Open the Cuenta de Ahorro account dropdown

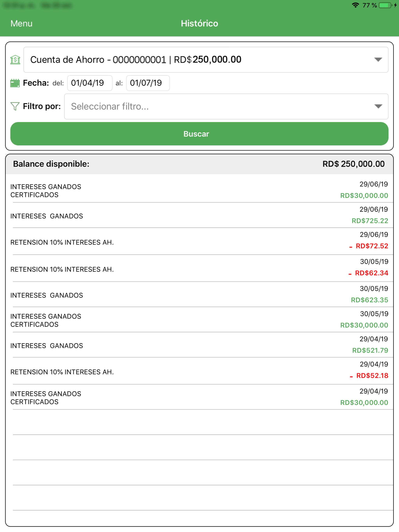(x=206, y=60)
